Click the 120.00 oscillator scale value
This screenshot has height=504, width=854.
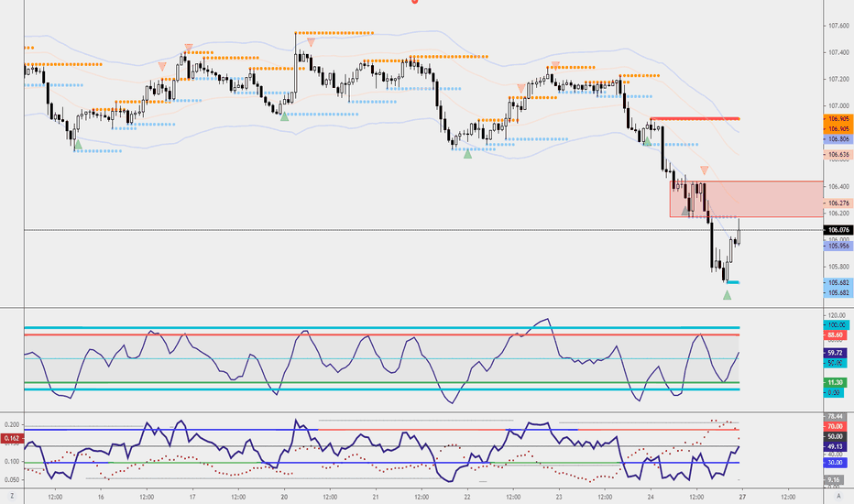coord(838,315)
